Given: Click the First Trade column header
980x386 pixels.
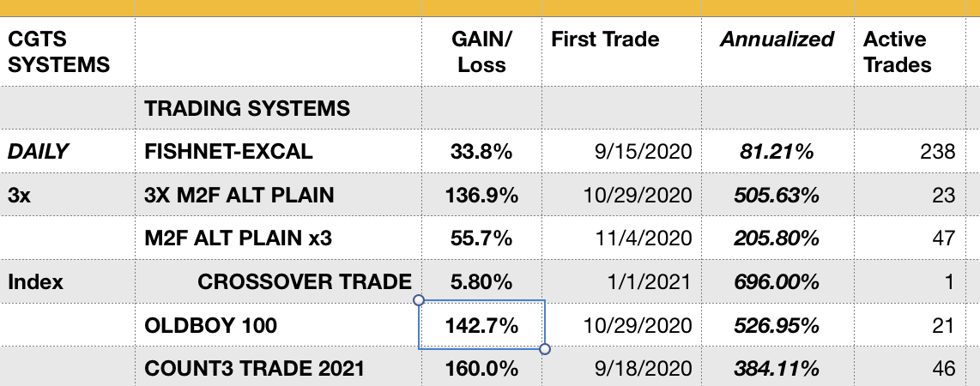Looking at the screenshot, I should coord(605,39).
